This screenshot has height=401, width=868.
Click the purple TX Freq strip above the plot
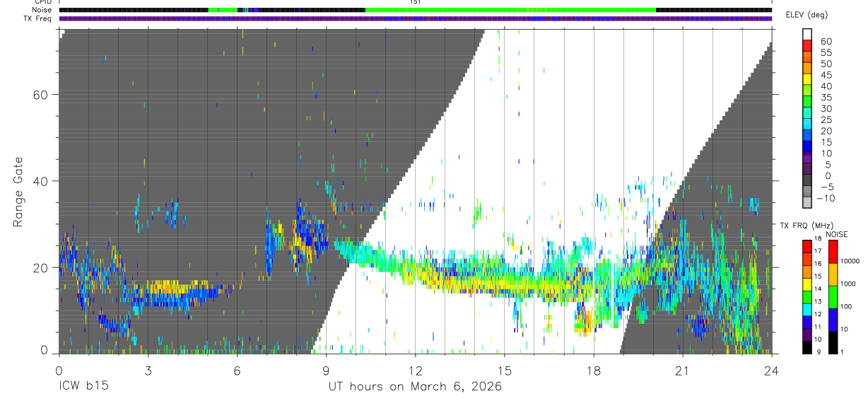click(x=415, y=18)
